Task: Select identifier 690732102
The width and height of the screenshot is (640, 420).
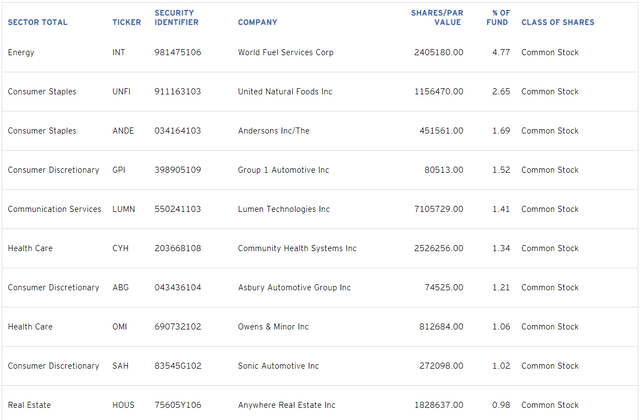Action: point(178,327)
